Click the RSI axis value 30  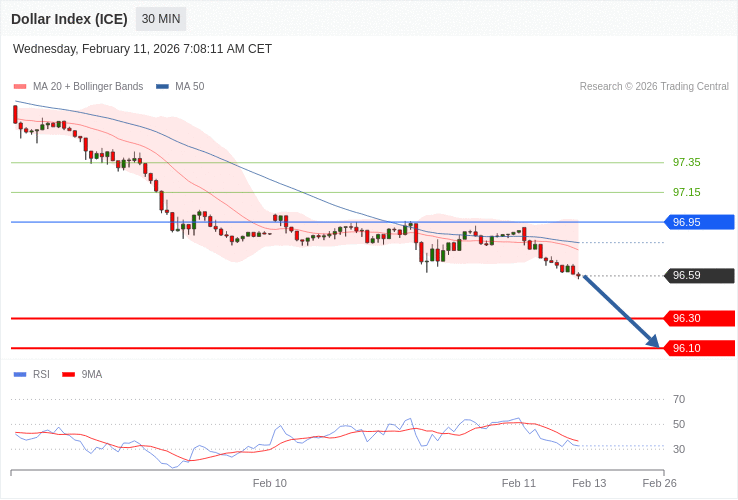tap(679, 450)
